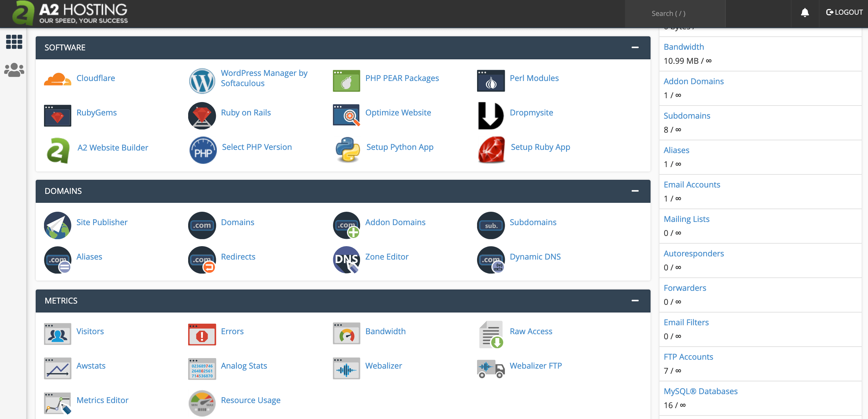
Task: Focus the Search field in header
Action: [x=674, y=13]
